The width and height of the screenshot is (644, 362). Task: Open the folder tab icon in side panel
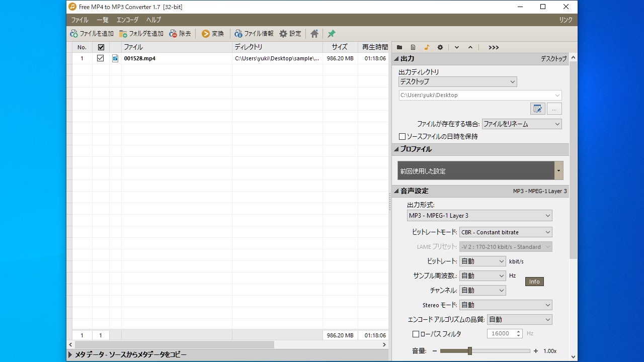tap(399, 47)
